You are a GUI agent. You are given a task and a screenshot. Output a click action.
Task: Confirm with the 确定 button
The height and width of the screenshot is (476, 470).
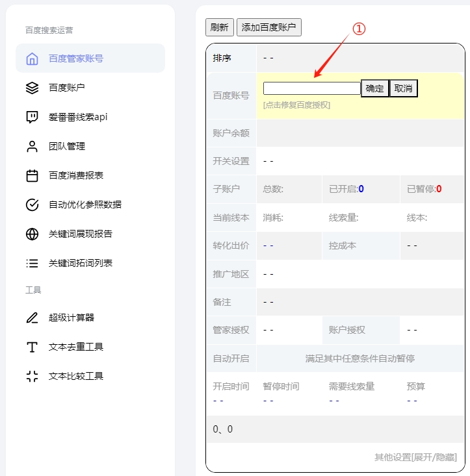(374, 89)
